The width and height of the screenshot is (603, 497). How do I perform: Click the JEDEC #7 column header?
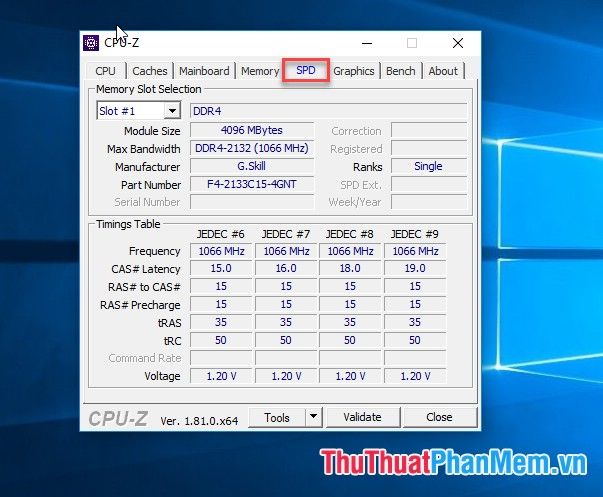(286, 234)
